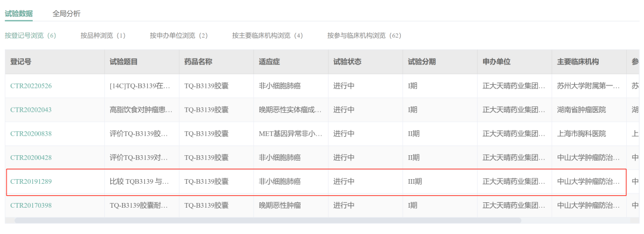This screenshot has width=644, height=234.
Task: Select 按申办单位浏览（2）view
Action: [179, 35]
